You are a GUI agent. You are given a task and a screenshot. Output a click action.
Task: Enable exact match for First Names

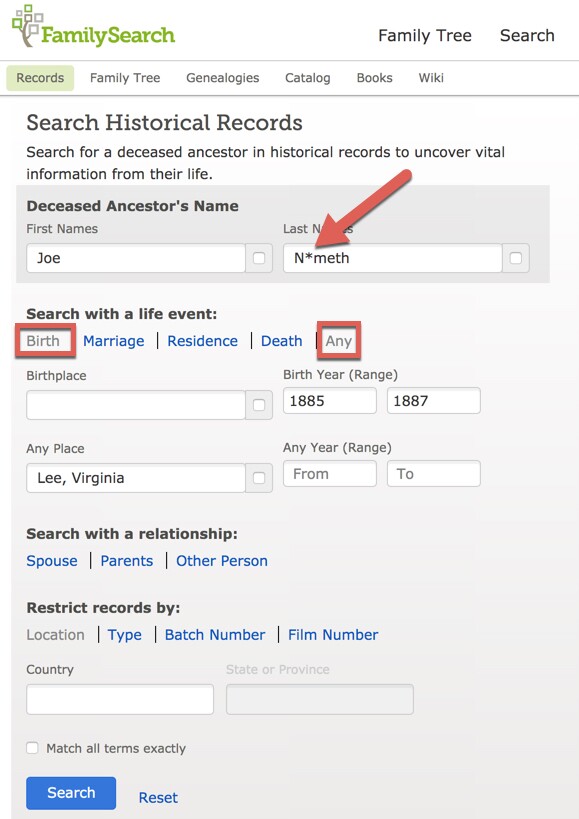259,257
